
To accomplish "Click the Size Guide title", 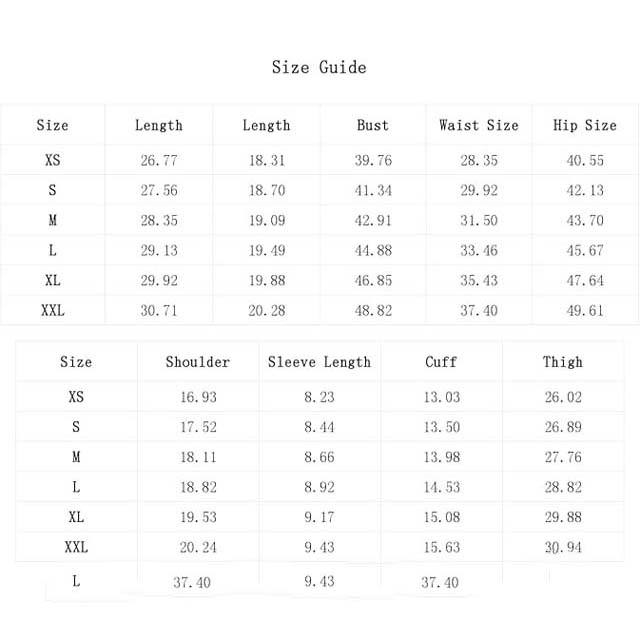I will coord(319,68).
